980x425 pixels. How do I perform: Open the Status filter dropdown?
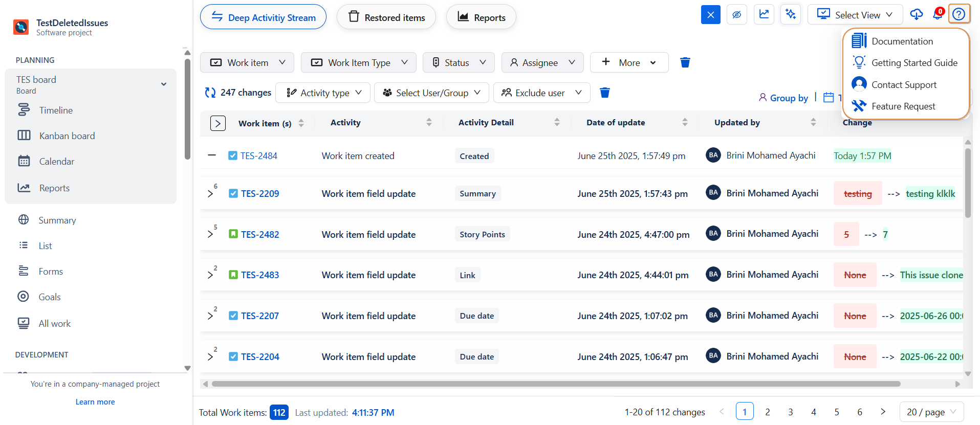[x=459, y=62]
